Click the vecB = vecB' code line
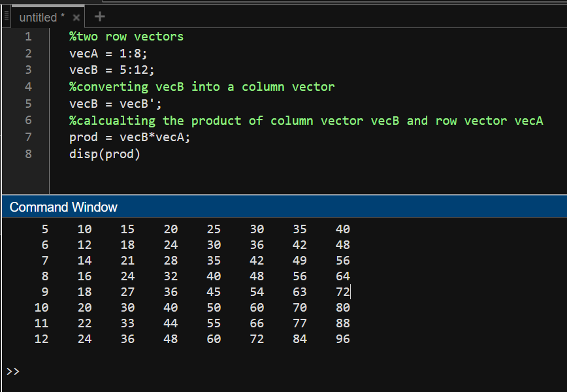The height and width of the screenshot is (392, 567). click(x=116, y=104)
